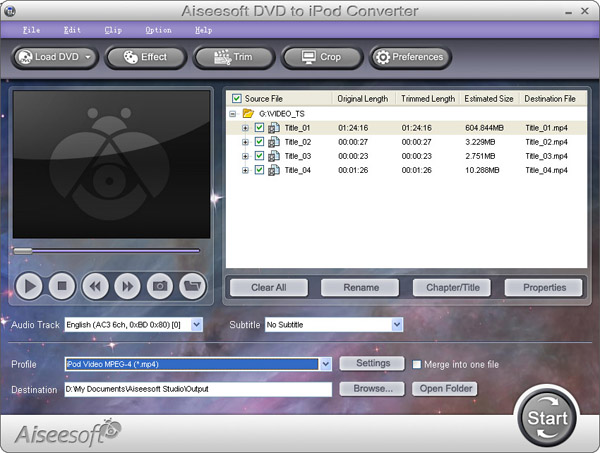Collapse the G:\VIDEO_TS folder node
Screen dimensions: 600x453
232,114
